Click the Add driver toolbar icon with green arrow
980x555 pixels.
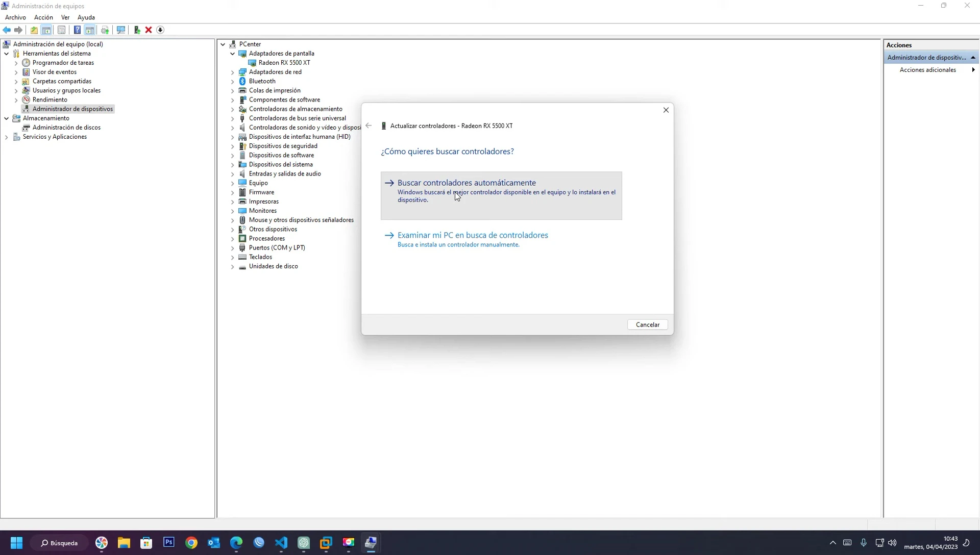point(137,30)
